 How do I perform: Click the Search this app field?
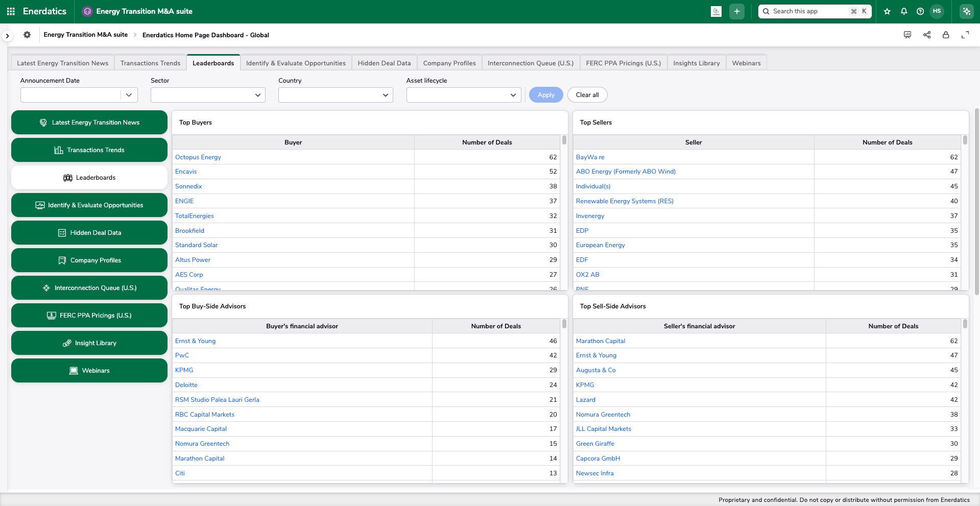[x=815, y=11]
